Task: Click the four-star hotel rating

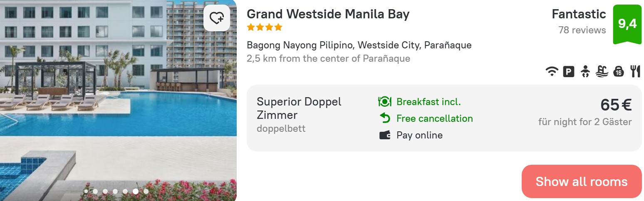Action: (265, 28)
